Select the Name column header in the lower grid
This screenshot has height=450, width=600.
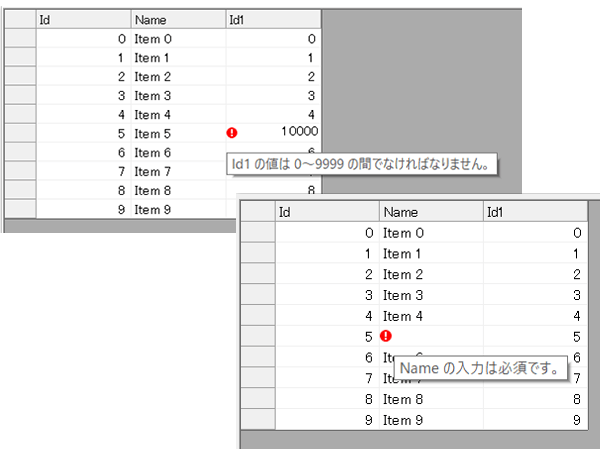tap(429, 212)
